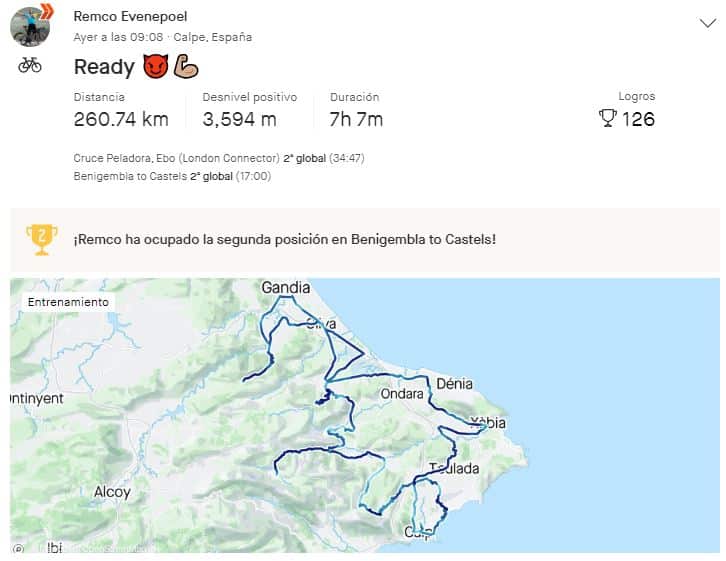The height and width of the screenshot is (561, 726).
Task: Open the activity titled Ready
Action: pos(104,68)
